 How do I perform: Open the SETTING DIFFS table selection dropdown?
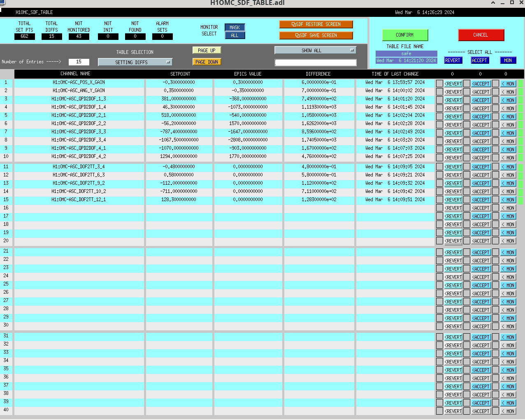[x=135, y=62]
